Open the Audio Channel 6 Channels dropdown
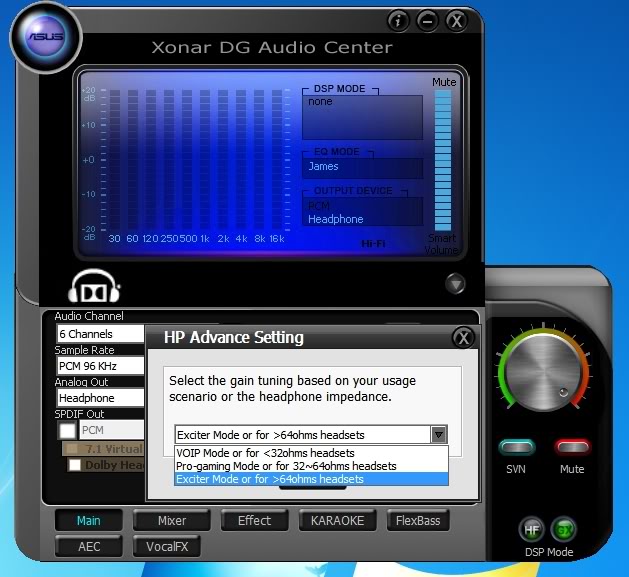The image size is (629, 577). pos(100,334)
